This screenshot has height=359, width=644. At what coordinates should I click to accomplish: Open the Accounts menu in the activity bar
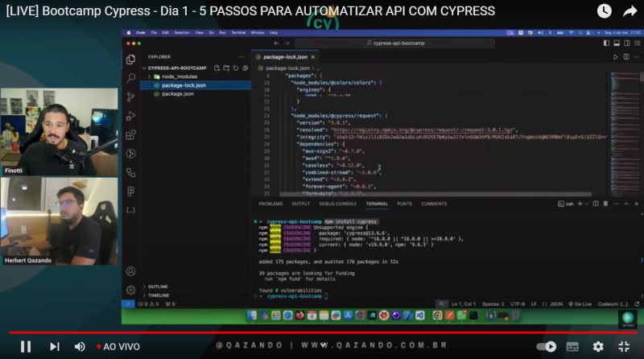coord(130,271)
